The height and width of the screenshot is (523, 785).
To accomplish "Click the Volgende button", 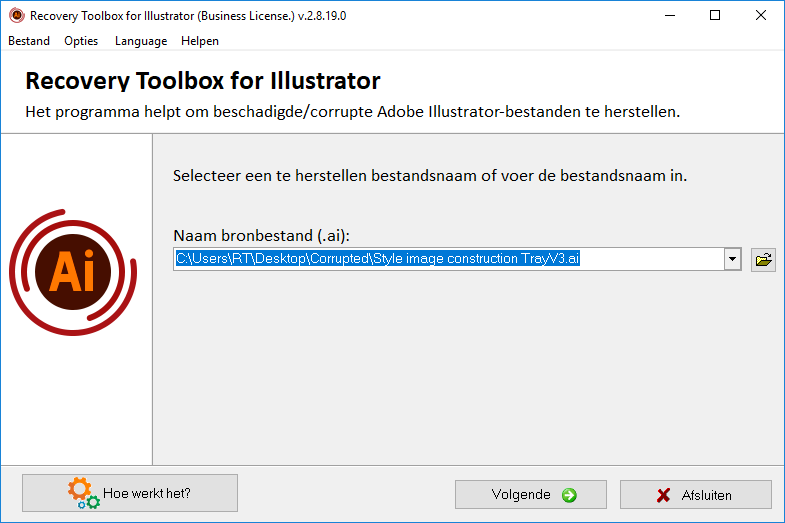I will pyautogui.click(x=531, y=494).
